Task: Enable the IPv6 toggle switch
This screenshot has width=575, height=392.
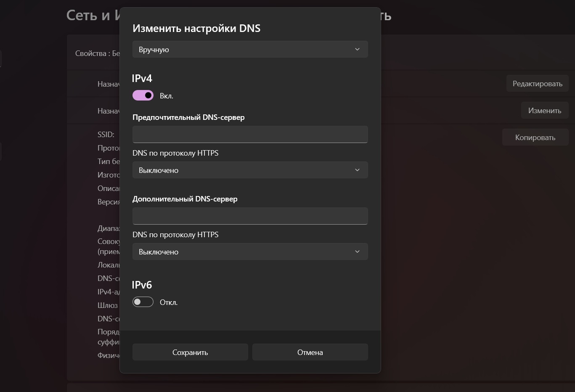Action: click(143, 302)
